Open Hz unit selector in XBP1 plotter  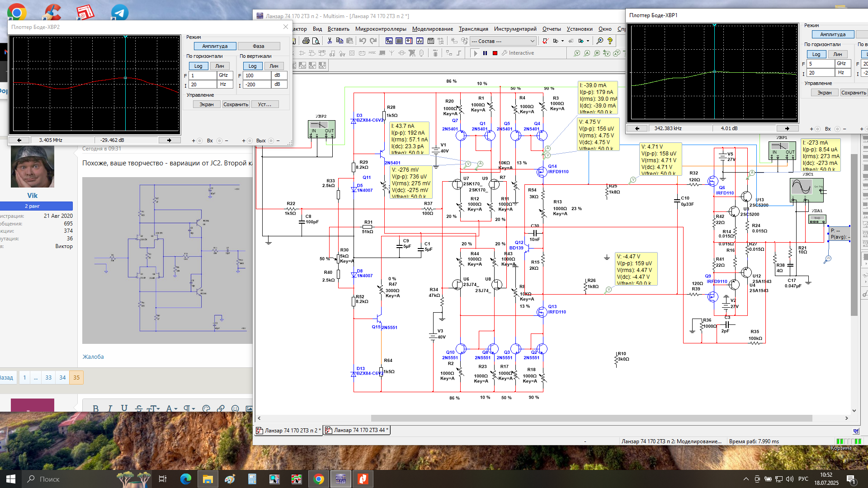coord(843,73)
